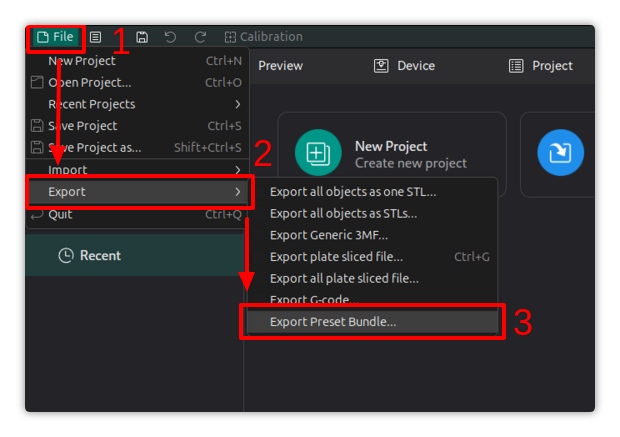Select Export Preset Bundle...
Image resolution: width=620 pixels, height=437 pixels.
tap(372, 322)
